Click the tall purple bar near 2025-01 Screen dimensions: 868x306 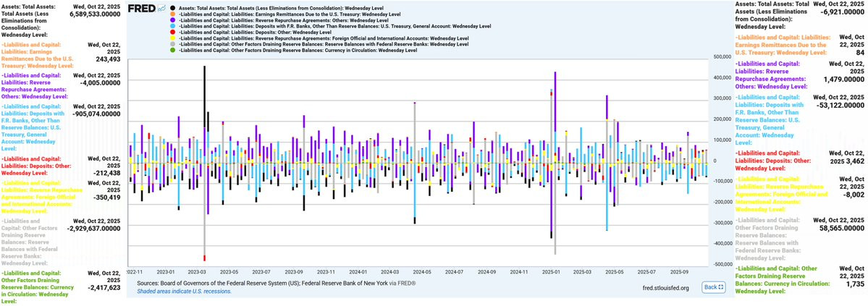[555, 101]
